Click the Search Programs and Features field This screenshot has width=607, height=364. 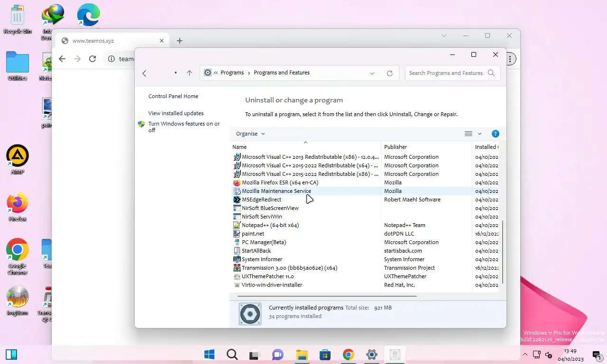point(452,73)
